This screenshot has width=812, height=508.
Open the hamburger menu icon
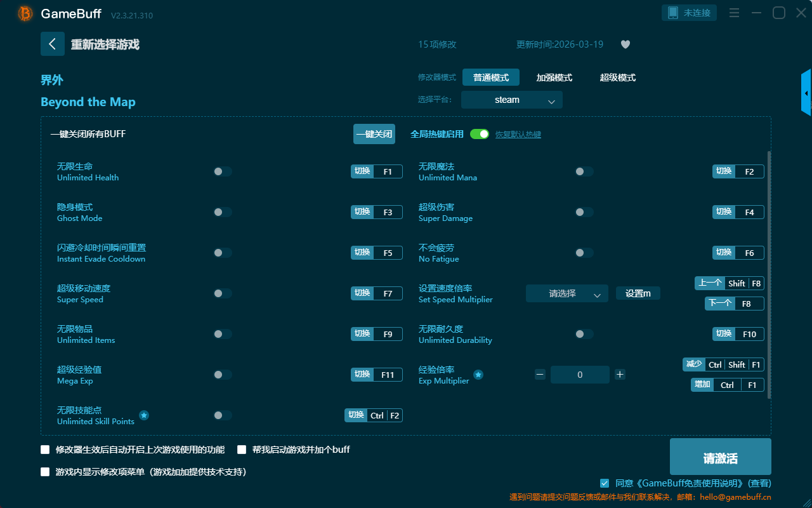734,13
